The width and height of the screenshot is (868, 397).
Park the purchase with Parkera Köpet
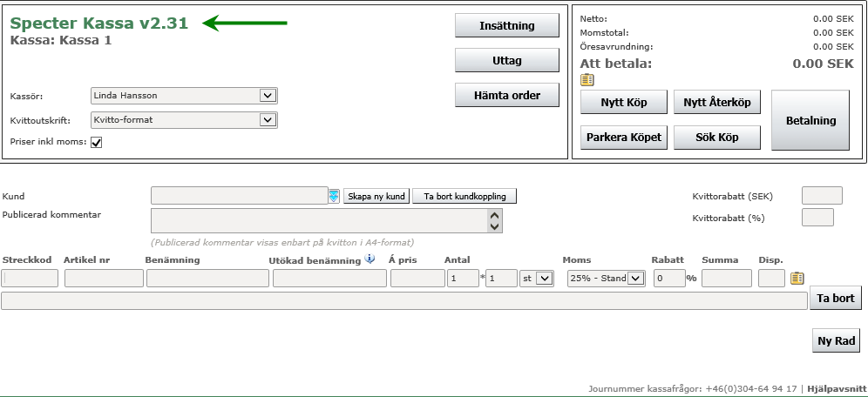pos(623,138)
